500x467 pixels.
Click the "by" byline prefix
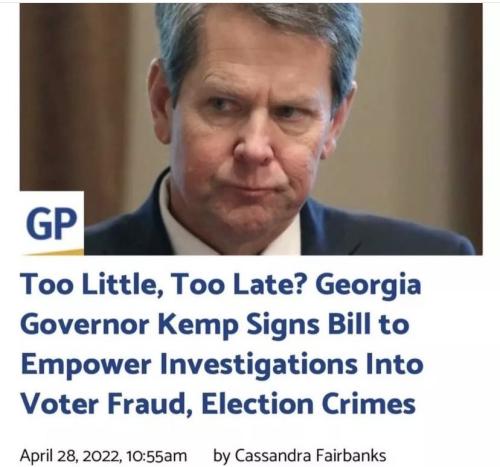[222, 456]
